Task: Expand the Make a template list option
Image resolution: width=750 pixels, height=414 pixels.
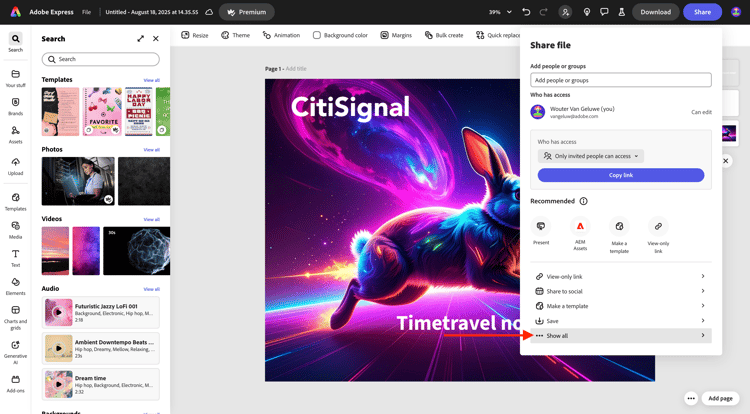Action: 621,306
